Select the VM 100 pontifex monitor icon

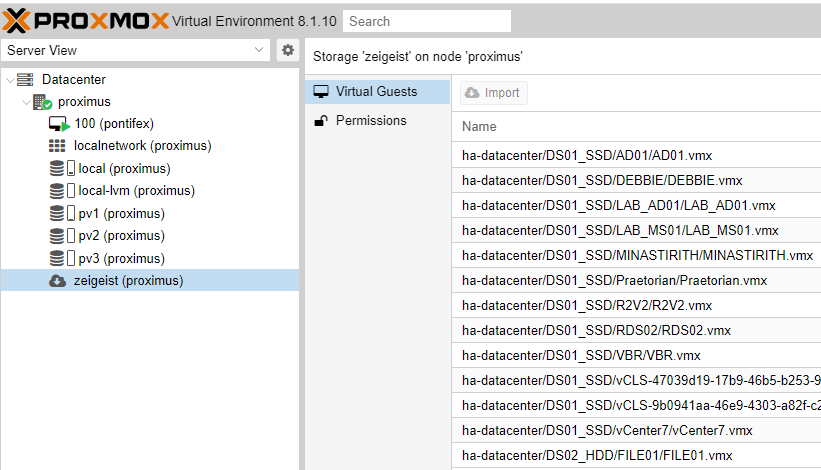(x=59, y=124)
